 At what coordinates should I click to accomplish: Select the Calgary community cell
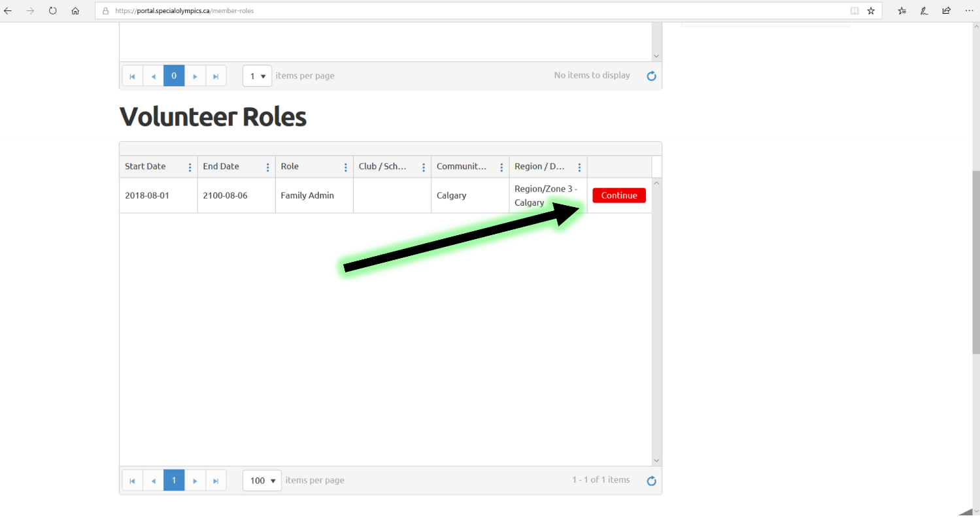tap(470, 195)
